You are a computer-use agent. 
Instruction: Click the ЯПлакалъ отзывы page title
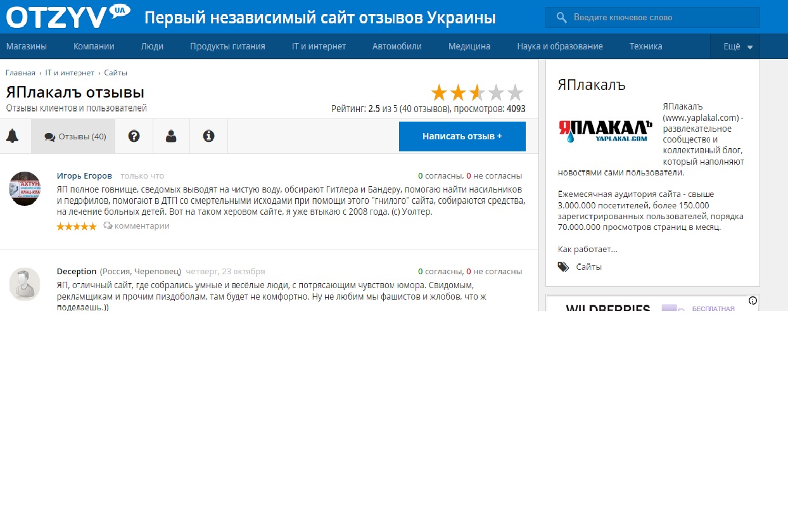(75, 92)
